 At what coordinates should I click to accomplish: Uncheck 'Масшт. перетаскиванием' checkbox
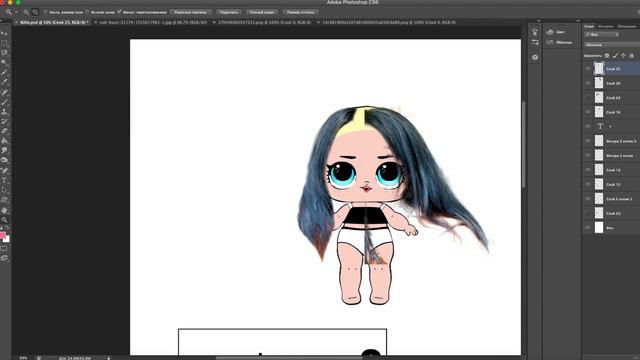click(x=119, y=12)
